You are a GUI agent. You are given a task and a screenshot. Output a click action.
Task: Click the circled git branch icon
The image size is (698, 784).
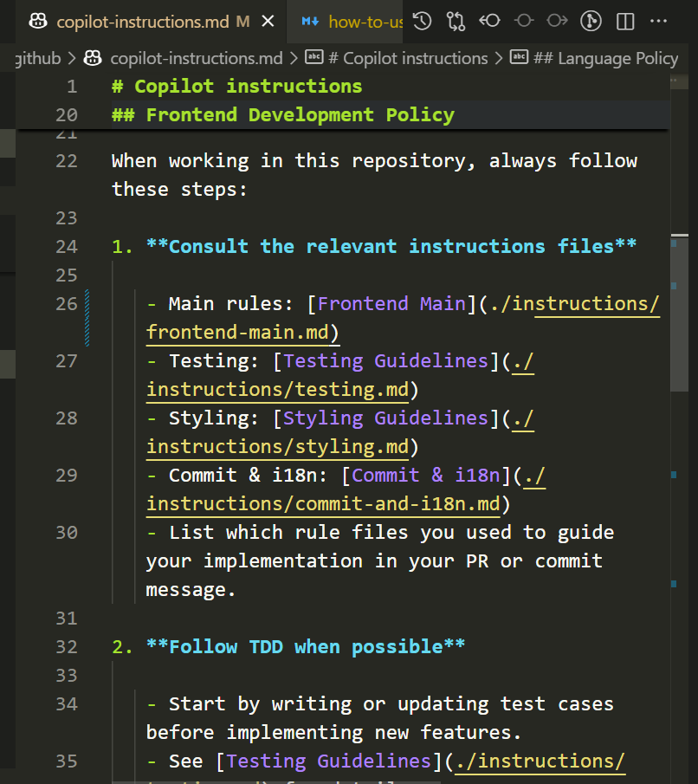[591, 22]
